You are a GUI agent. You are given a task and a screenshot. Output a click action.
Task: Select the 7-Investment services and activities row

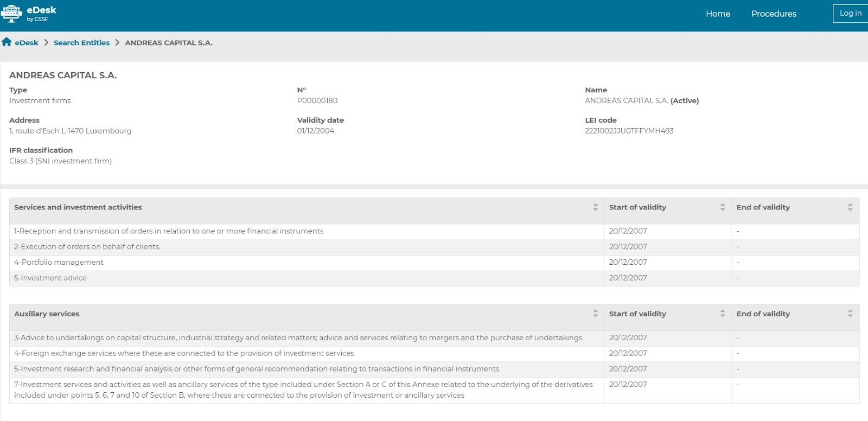click(434, 390)
